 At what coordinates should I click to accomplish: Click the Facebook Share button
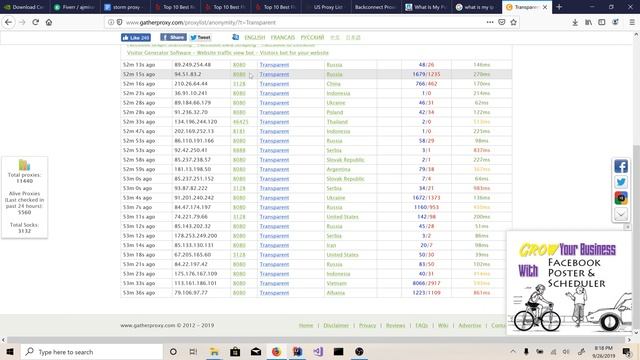[173, 38]
